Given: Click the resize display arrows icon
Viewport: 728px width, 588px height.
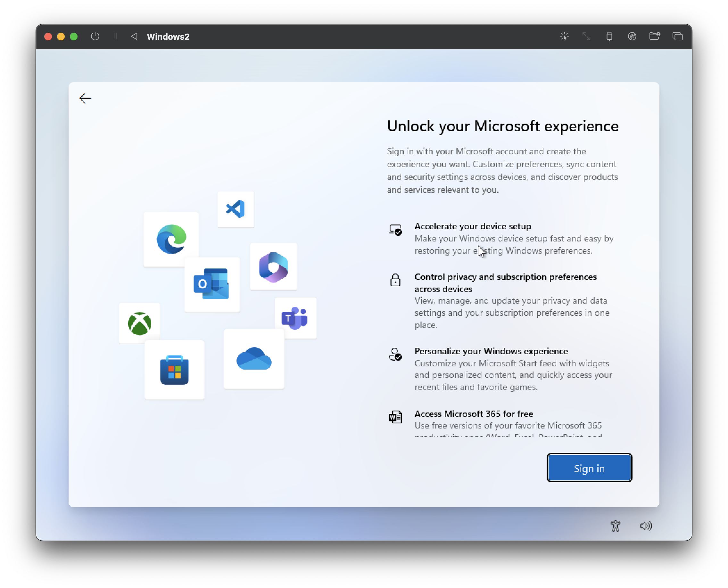Looking at the screenshot, I should pyautogui.click(x=586, y=36).
